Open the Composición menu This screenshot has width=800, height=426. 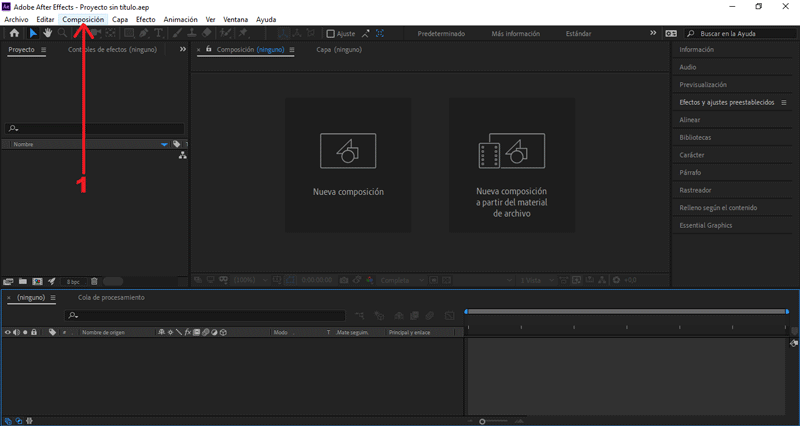click(83, 19)
